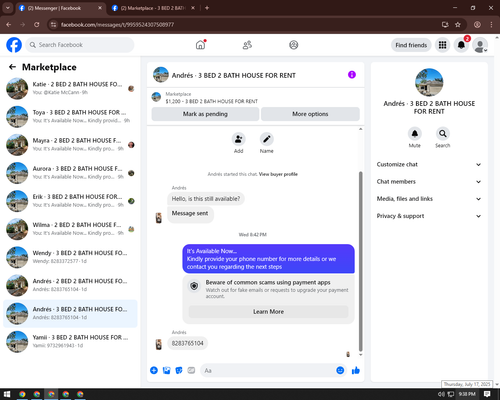The height and width of the screenshot is (400, 500).
Task: Open the Friends icon in top navigation
Action: coord(247,45)
